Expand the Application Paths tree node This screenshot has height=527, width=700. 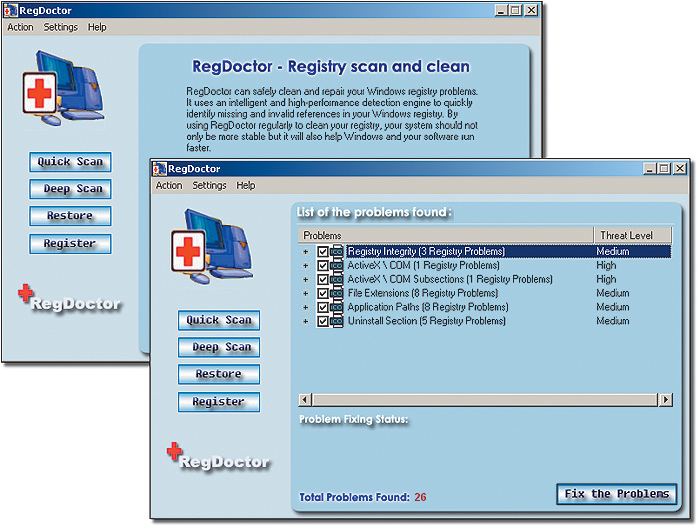(x=305, y=307)
